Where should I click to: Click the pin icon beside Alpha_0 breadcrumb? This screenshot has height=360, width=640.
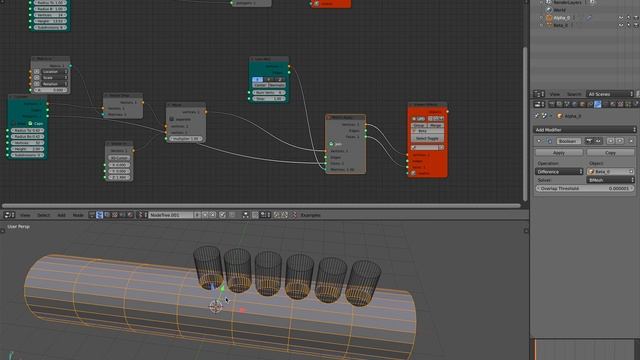(x=537, y=116)
